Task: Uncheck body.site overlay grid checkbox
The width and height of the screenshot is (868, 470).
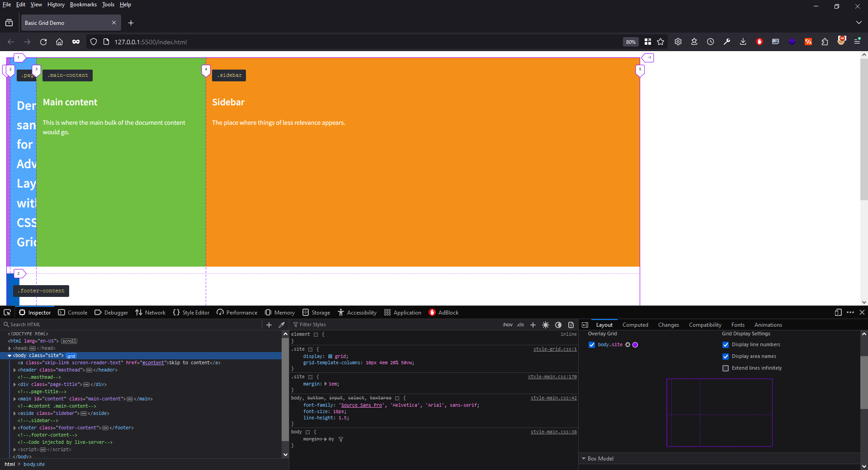Action: [592, 345]
